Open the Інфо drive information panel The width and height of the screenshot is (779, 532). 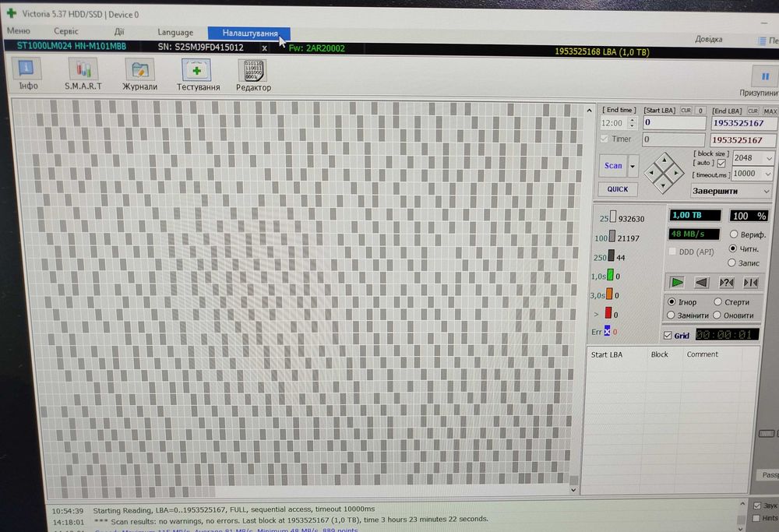[x=26, y=75]
